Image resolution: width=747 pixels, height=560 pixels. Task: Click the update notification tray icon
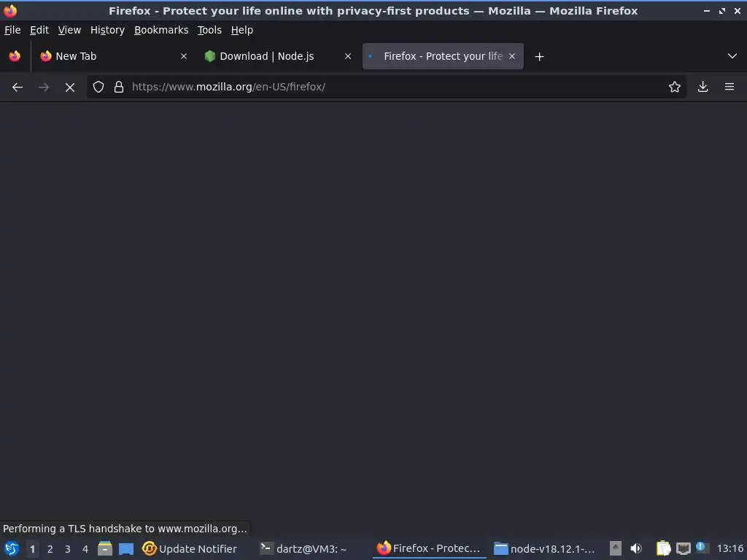point(701,547)
